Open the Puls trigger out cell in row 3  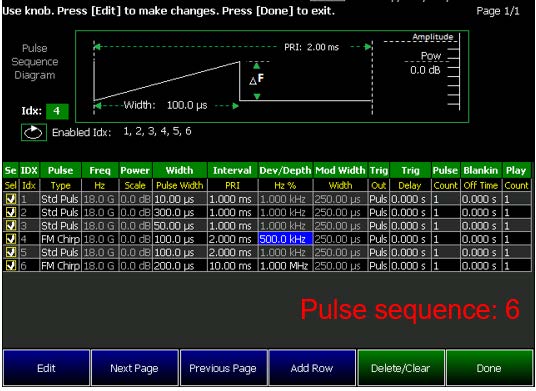tap(378, 226)
